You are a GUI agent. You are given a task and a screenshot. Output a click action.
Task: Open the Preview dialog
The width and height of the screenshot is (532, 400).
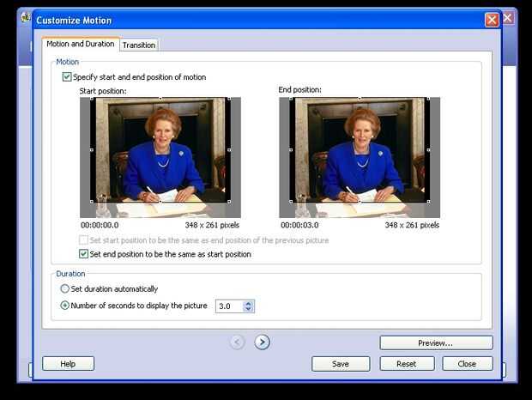[436, 343]
